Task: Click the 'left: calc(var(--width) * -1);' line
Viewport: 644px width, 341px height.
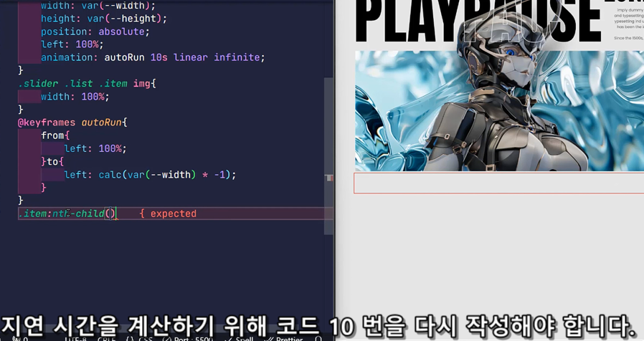Action: [150, 175]
